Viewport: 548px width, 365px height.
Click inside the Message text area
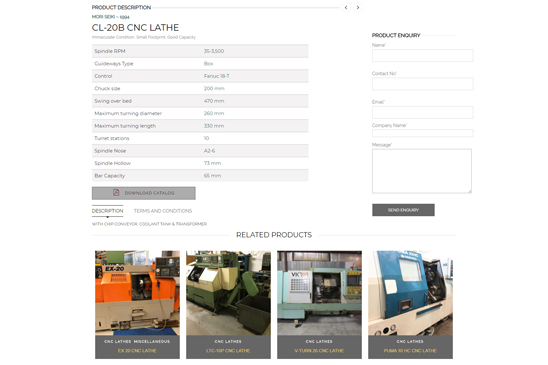coord(422,171)
